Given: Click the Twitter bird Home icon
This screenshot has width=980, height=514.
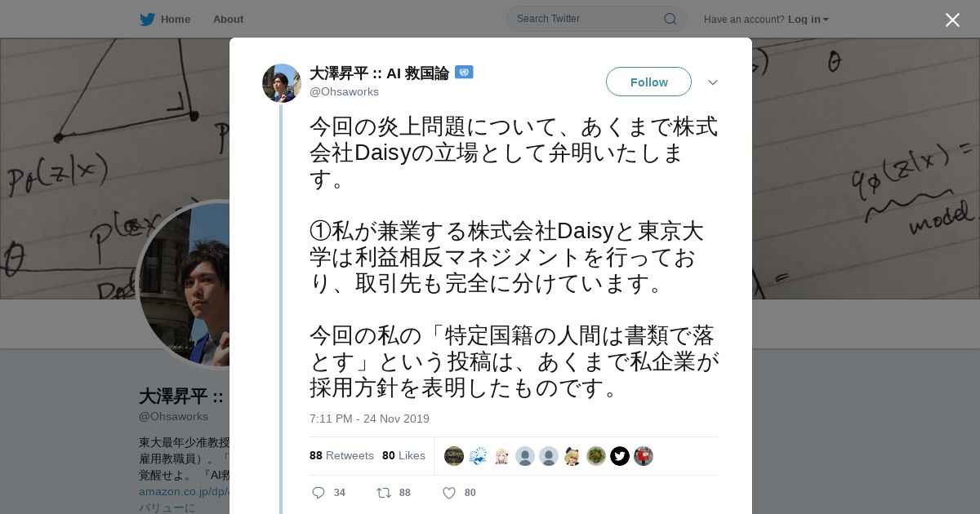Looking at the screenshot, I should coord(147,20).
